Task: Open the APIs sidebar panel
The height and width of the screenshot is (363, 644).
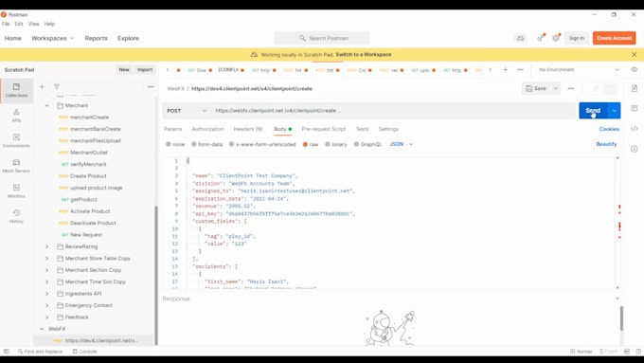Action: click(x=16, y=116)
